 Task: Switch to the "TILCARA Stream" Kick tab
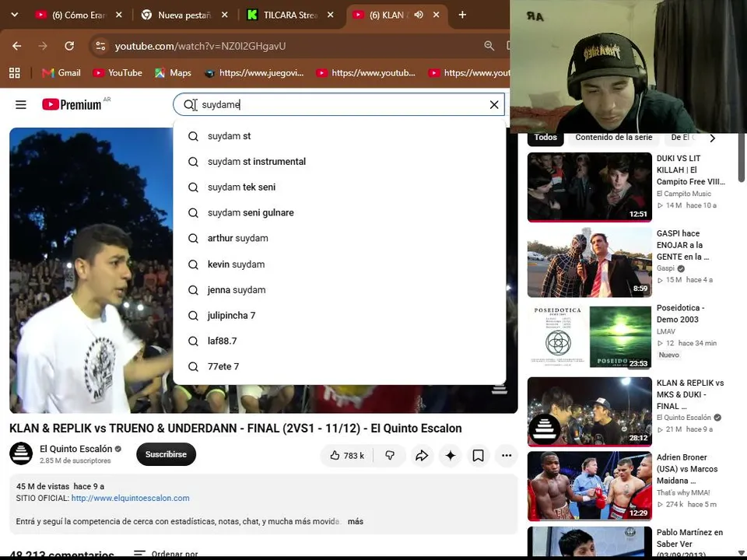pyautogui.click(x=290, y=16)
